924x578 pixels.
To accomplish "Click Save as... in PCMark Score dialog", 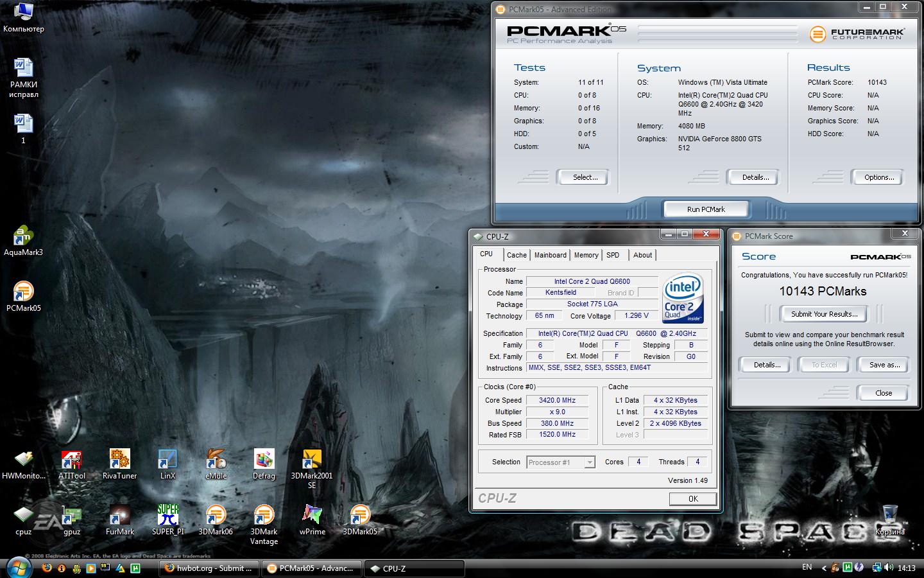I will [883, 365].
